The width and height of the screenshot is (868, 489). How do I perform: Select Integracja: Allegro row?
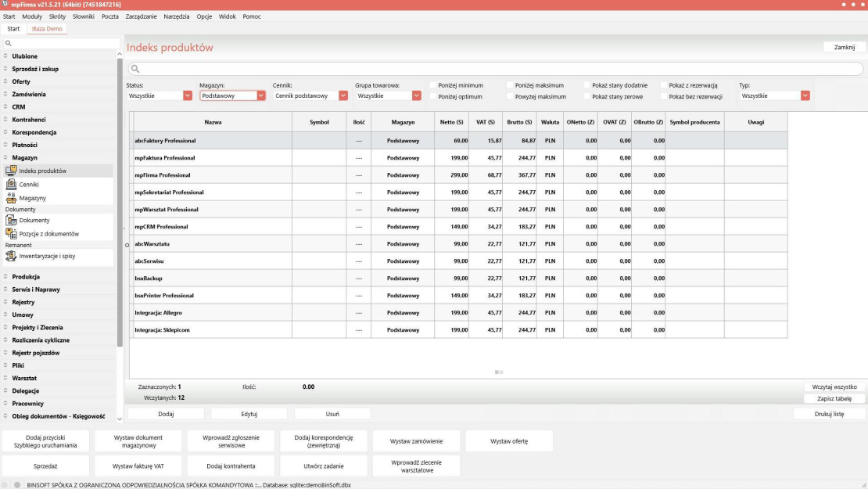click(x=459, y=313)
